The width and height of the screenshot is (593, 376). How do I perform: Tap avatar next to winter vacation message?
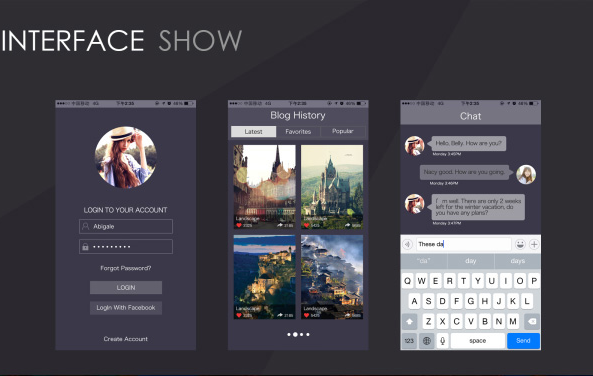[414, 204]
